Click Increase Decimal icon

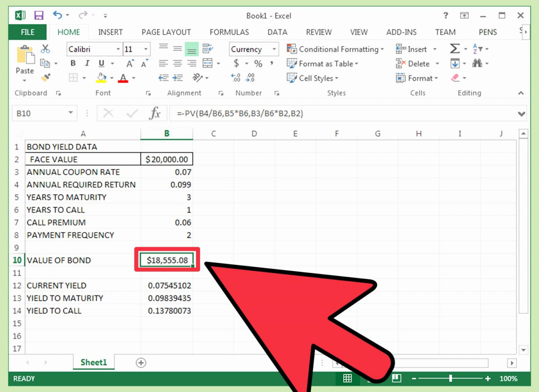236,78
